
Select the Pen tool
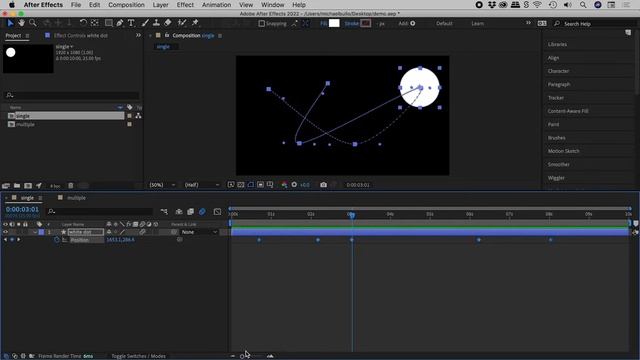120,23
